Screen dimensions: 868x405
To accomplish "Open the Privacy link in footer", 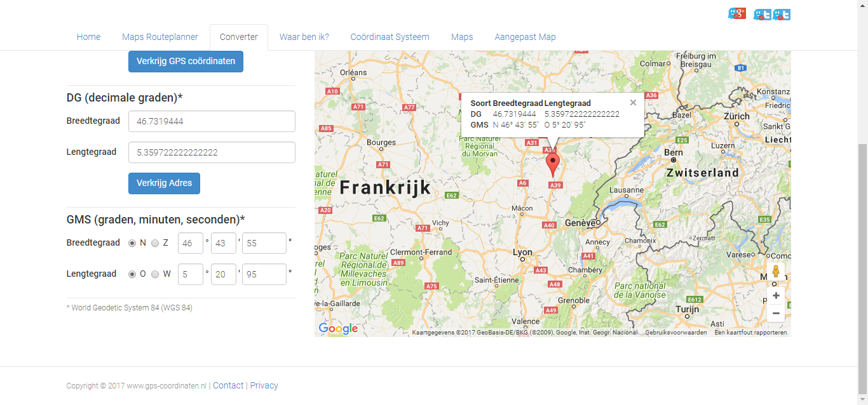I will click(x=264, y=385).
